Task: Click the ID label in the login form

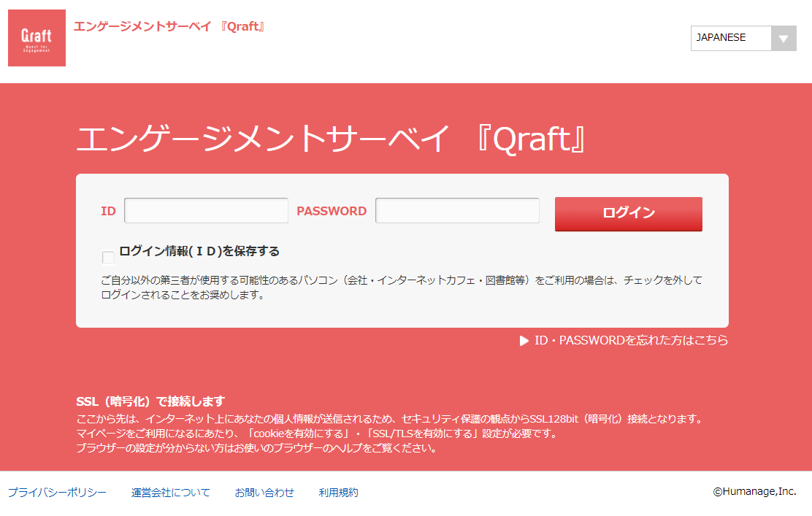Action: tap(108, 211)
